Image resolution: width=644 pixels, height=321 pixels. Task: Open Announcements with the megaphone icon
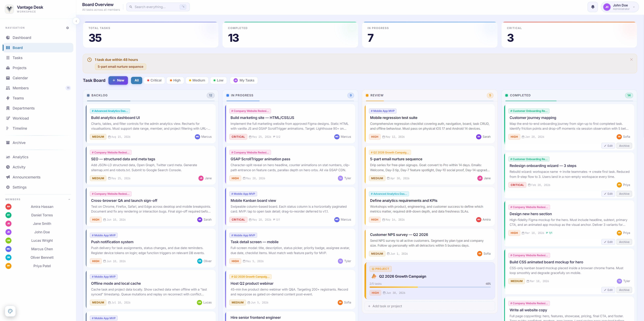[x=38, y=177]
